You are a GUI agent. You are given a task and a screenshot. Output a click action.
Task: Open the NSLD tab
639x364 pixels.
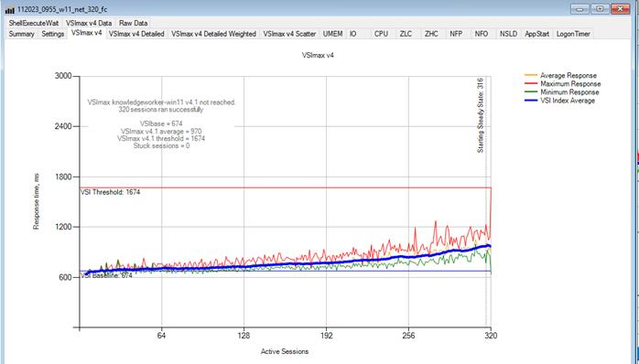coord(509,34)
